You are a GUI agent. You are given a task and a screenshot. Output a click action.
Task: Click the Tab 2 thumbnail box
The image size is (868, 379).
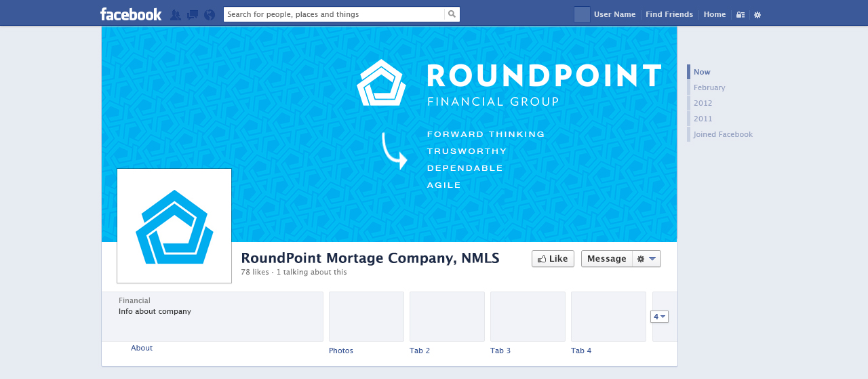click(447, 317)
